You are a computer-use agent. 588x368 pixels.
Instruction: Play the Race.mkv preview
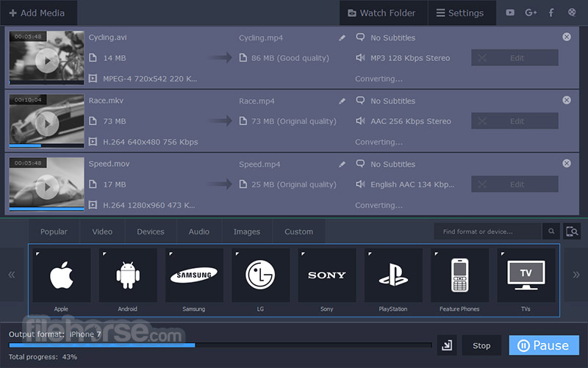pyautogui.click(x=47, y=123)
